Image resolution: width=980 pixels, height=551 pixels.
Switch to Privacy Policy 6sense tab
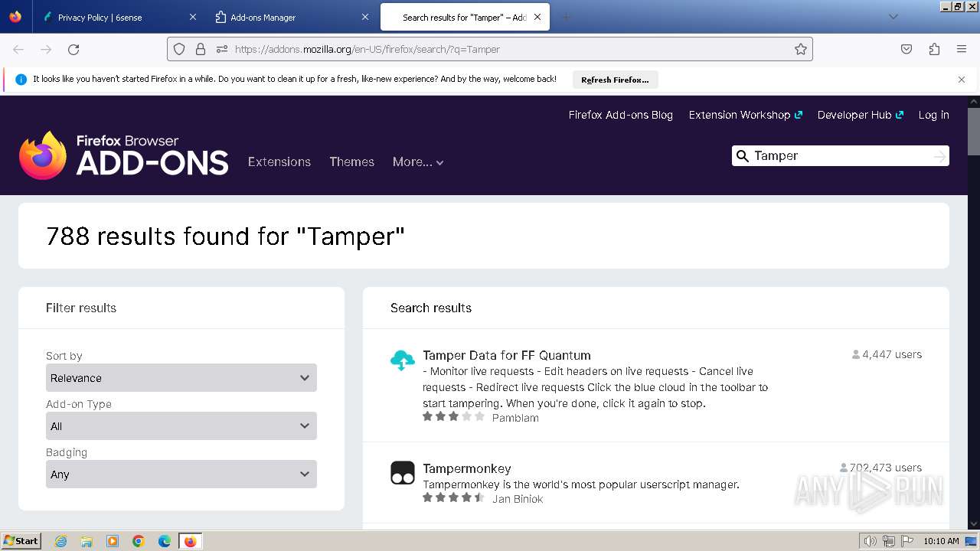(119, 17)
